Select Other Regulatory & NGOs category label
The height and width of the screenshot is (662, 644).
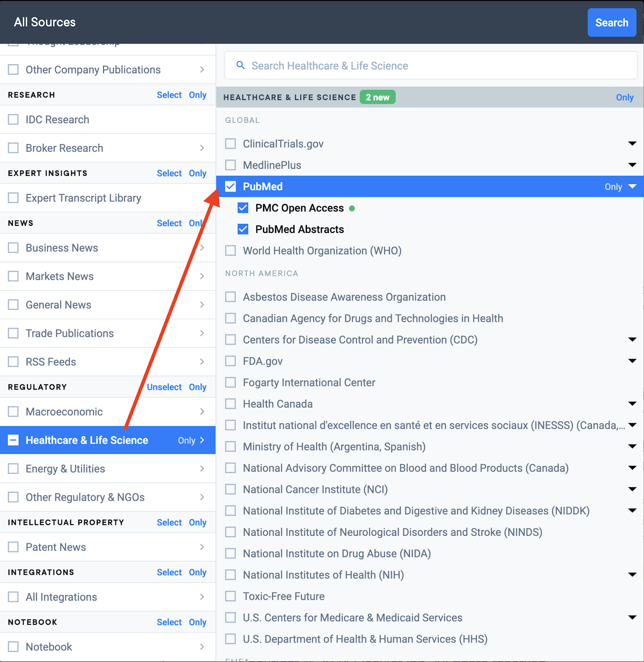pos(85,497)
